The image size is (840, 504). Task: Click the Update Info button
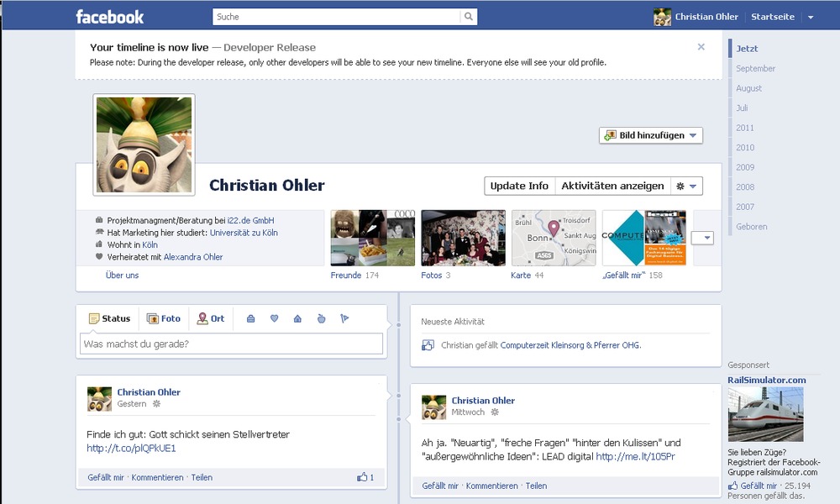pos(519,186)
